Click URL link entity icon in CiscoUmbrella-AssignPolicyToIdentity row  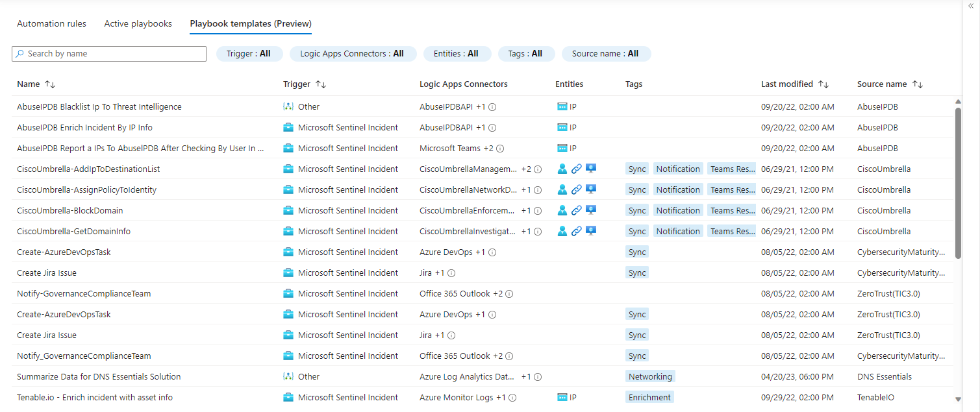coord(577,189)
